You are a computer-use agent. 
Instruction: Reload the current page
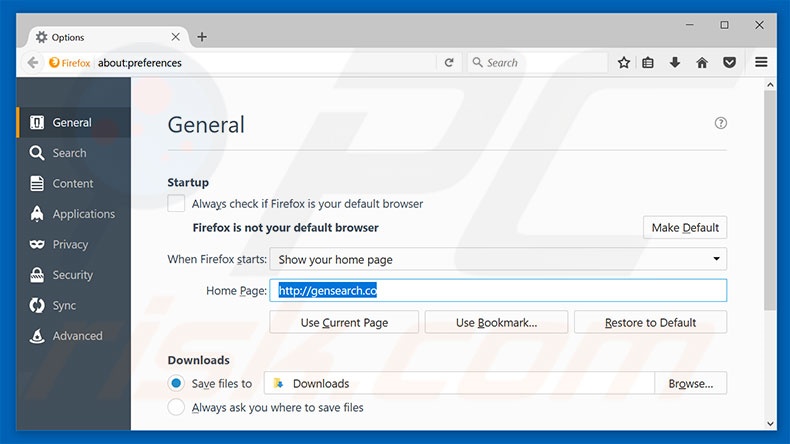[449, 62]
